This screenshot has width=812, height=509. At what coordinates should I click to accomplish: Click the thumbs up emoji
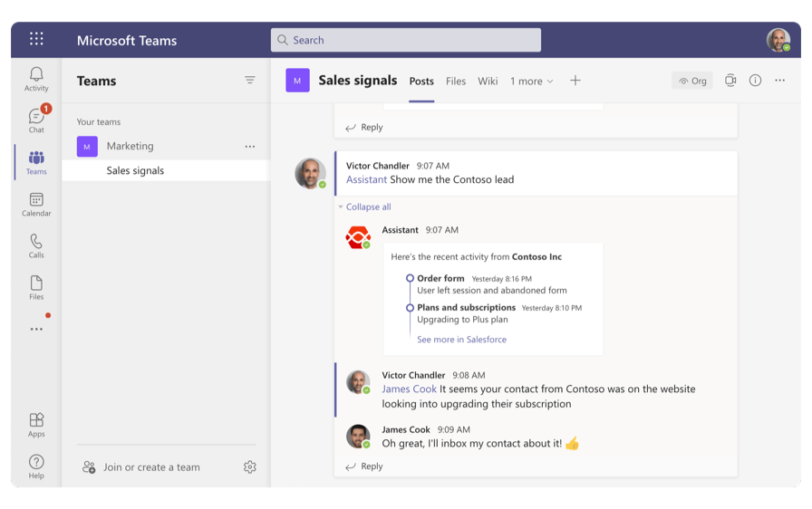pos(572,443)
